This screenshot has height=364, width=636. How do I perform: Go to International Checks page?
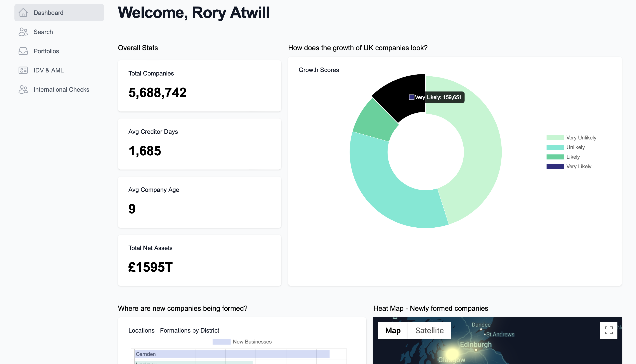61,89
